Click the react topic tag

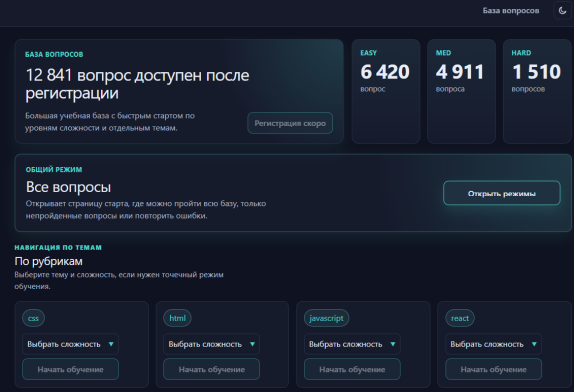point(460,318)
